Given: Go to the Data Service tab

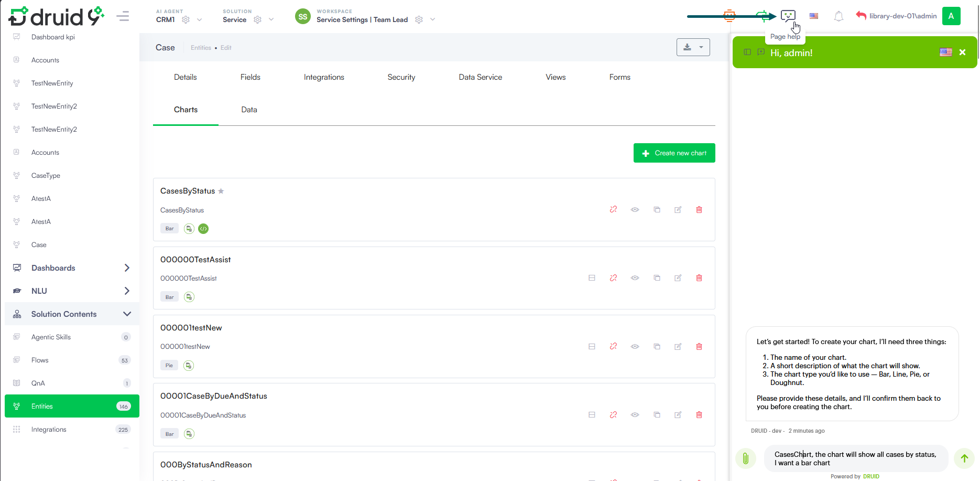Looking at the screenshot, I should click(481, 77).
